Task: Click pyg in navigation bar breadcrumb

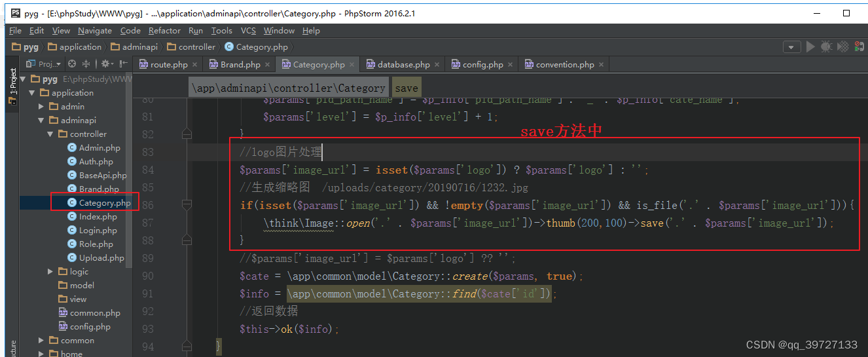Action: click(26, 47)
